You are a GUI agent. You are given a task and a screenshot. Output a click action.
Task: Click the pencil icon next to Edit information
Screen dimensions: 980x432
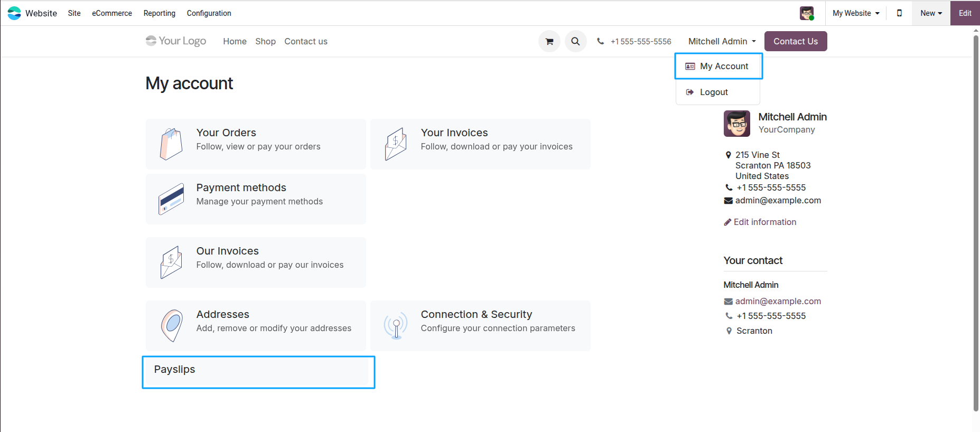727,222
